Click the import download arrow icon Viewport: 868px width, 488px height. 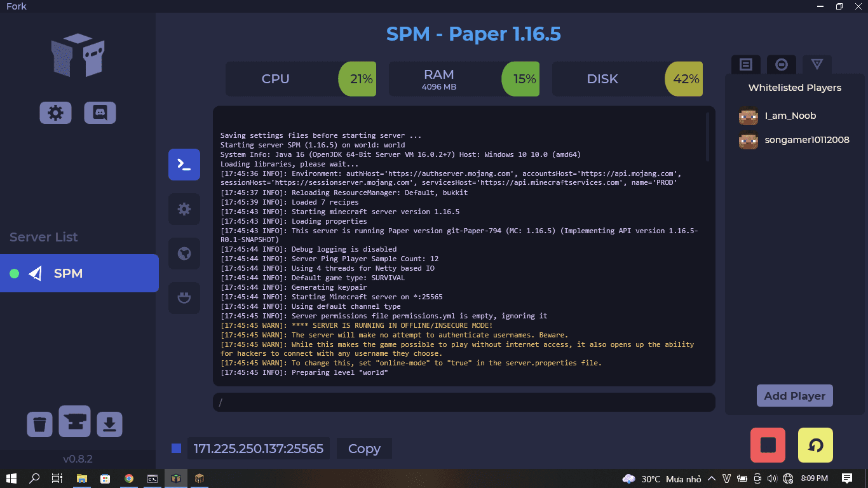point(109,424)
